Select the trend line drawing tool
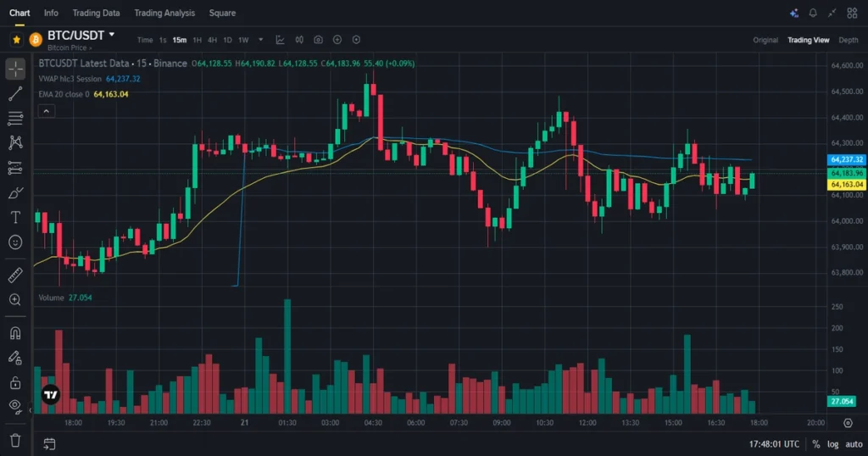This screenshot has width=868, height=456. [x=15, y=93]
